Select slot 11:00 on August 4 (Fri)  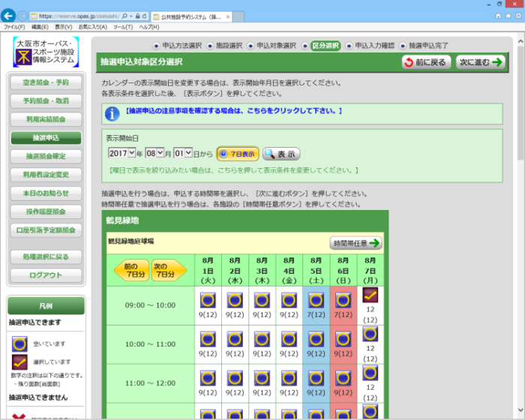(289, 378)
